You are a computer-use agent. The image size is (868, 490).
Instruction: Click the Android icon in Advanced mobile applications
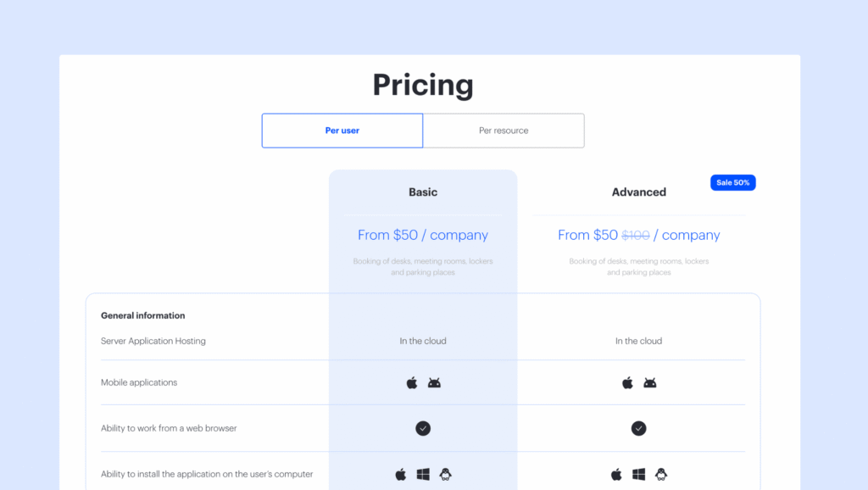650,382
